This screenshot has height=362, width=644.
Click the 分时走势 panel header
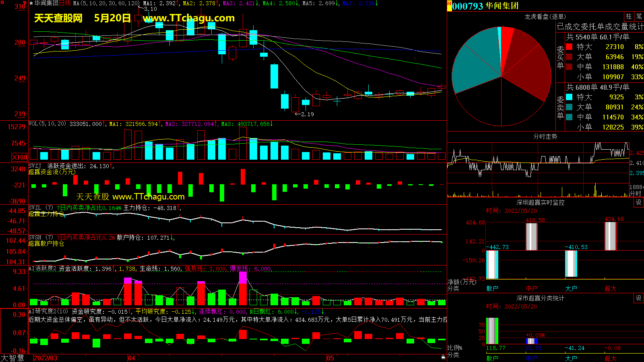pyautogui.click(x=545, y=136)
